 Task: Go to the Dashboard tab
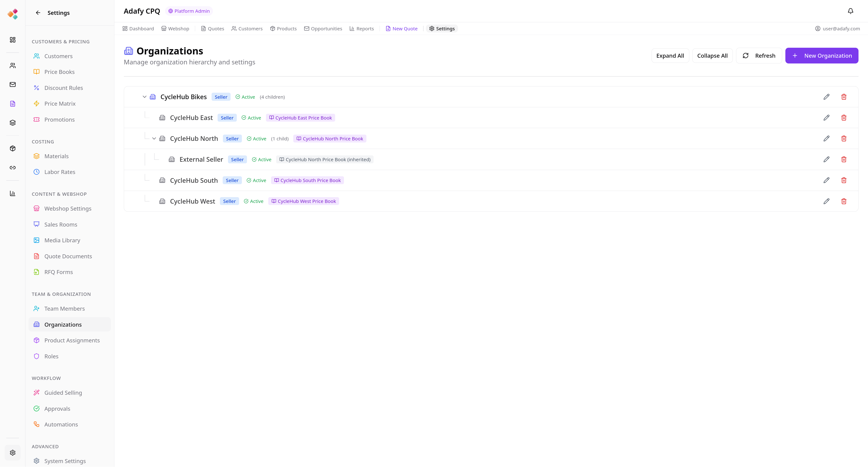(138, 29)
